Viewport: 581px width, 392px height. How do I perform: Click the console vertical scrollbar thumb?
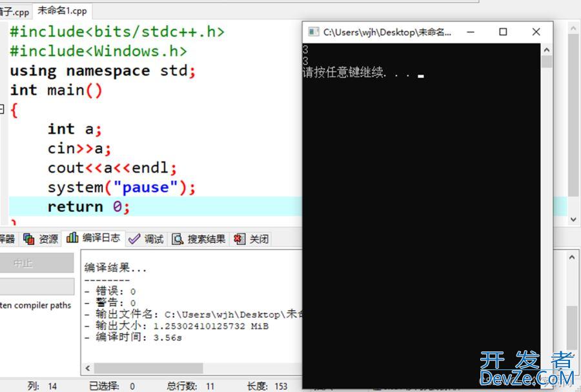(x=547, y=61)
